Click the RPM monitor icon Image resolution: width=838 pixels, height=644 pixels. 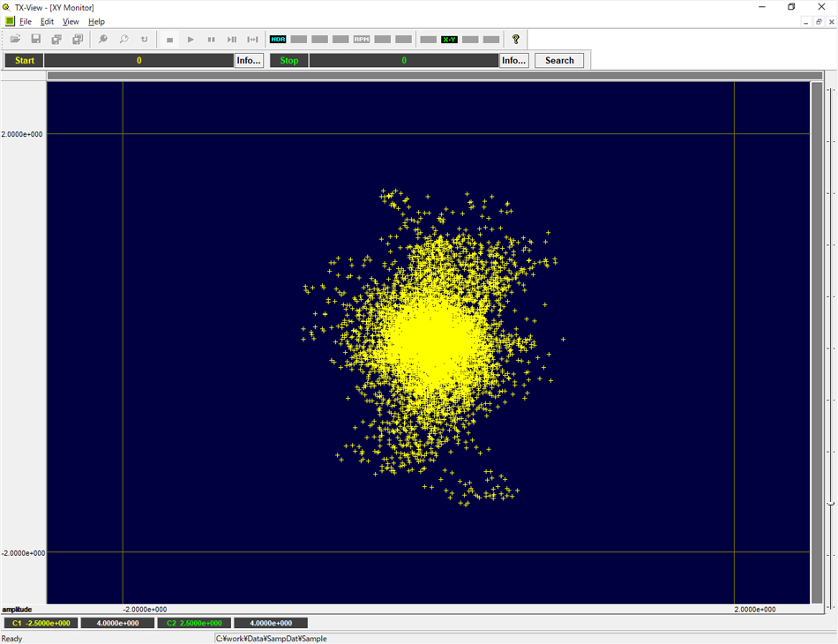(361, 39)
